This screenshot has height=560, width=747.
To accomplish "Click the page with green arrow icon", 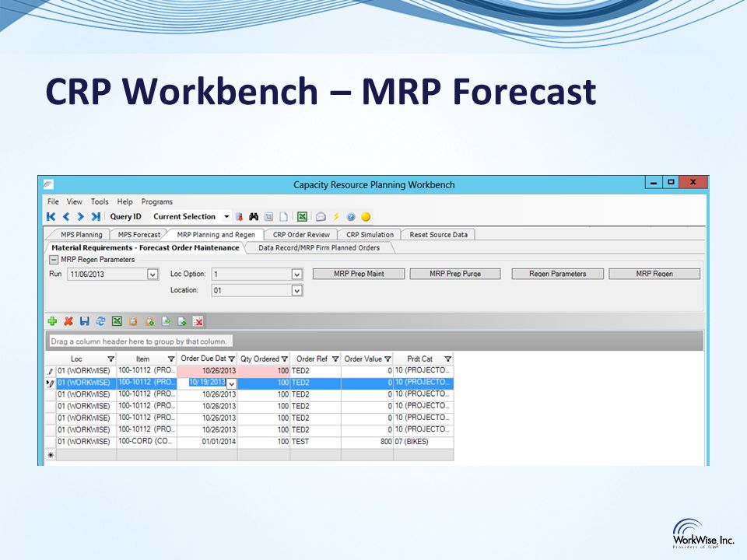I will point(166,321).
